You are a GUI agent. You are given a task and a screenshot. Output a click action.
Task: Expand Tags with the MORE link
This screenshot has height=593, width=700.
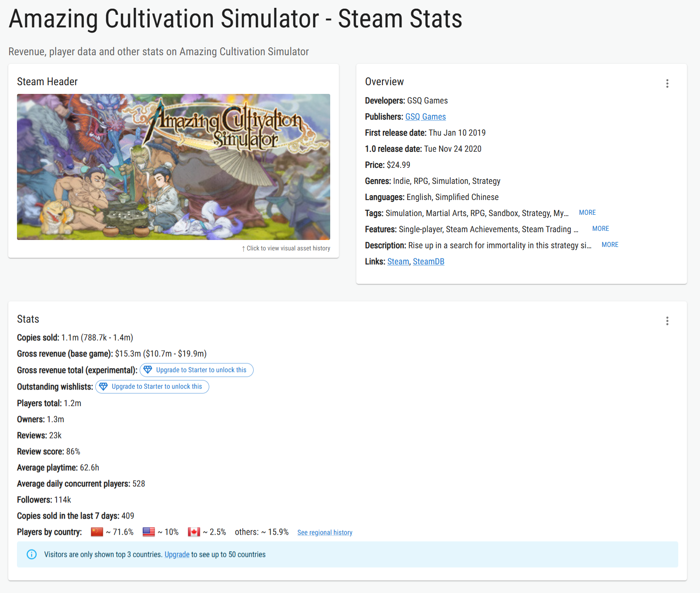pyautogui.click(x=587, y=213)
